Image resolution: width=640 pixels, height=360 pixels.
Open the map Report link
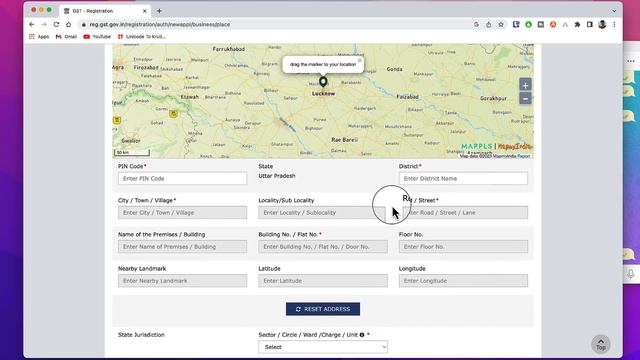coord(524,156)
